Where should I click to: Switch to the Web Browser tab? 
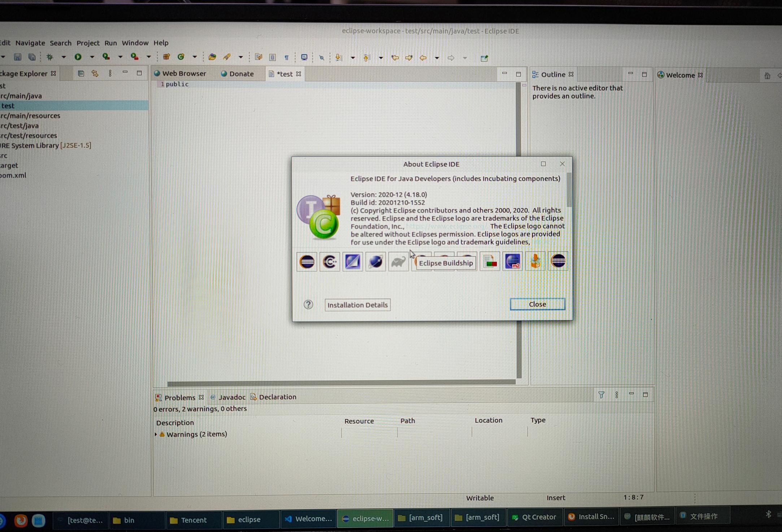183,74
